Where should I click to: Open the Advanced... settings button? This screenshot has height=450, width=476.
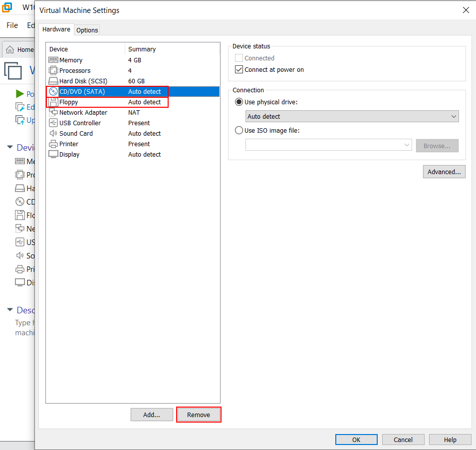coord(444,172)
